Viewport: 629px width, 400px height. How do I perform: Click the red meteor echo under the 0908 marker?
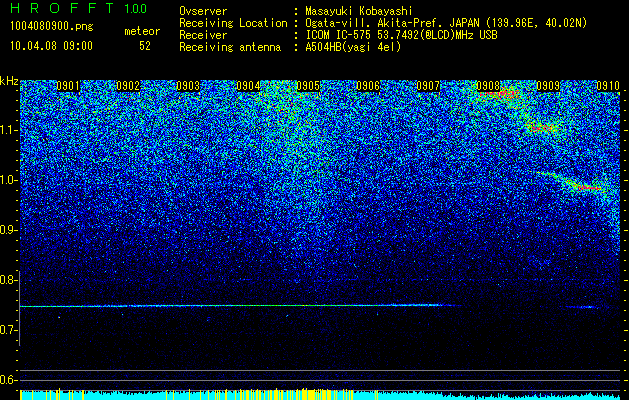click(499, 95)
